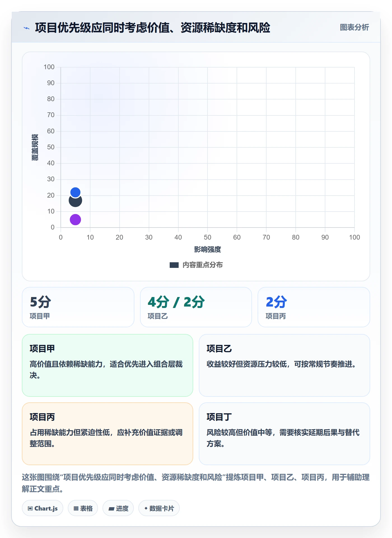
Task: Click the text 收益较好但资源压力较低，可按常规节奏推进。
Action: tap(282, 364)
